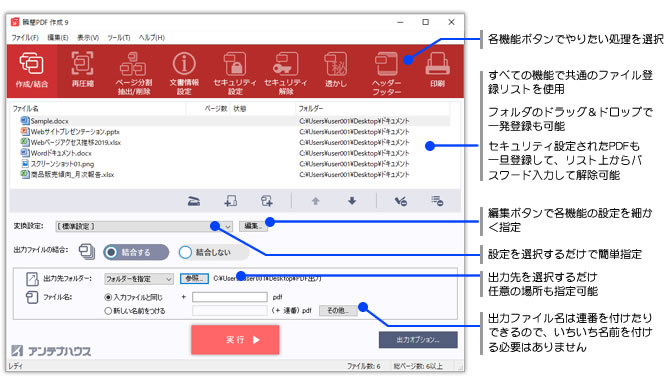
Task: Select the セキュリティ解除 function
Action: tap(285, 72)
